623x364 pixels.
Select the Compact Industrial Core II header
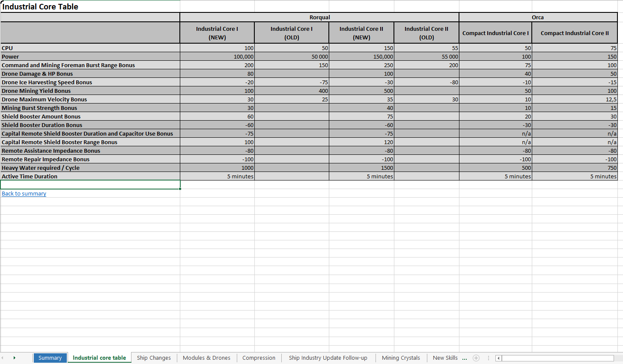[x=575, y=33]
